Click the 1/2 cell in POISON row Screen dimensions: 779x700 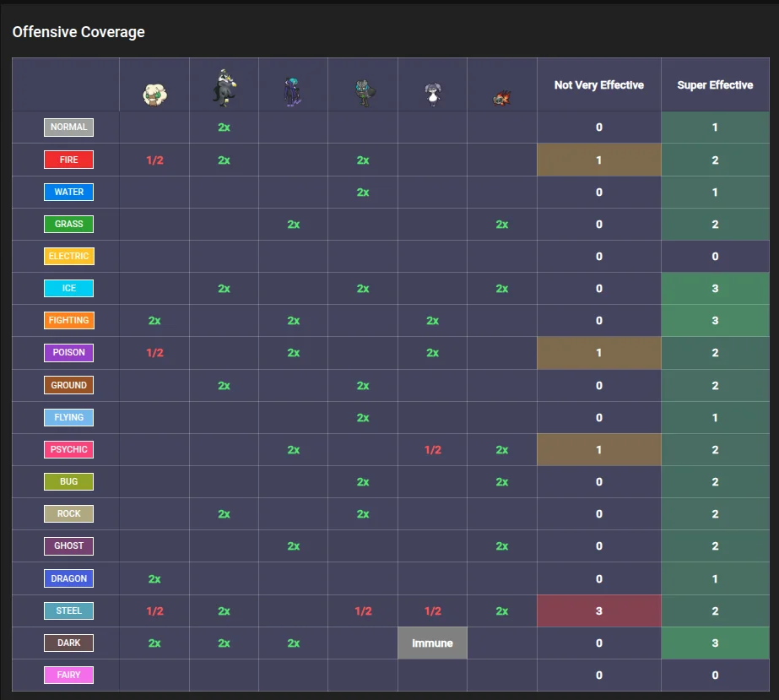point(154,352)
